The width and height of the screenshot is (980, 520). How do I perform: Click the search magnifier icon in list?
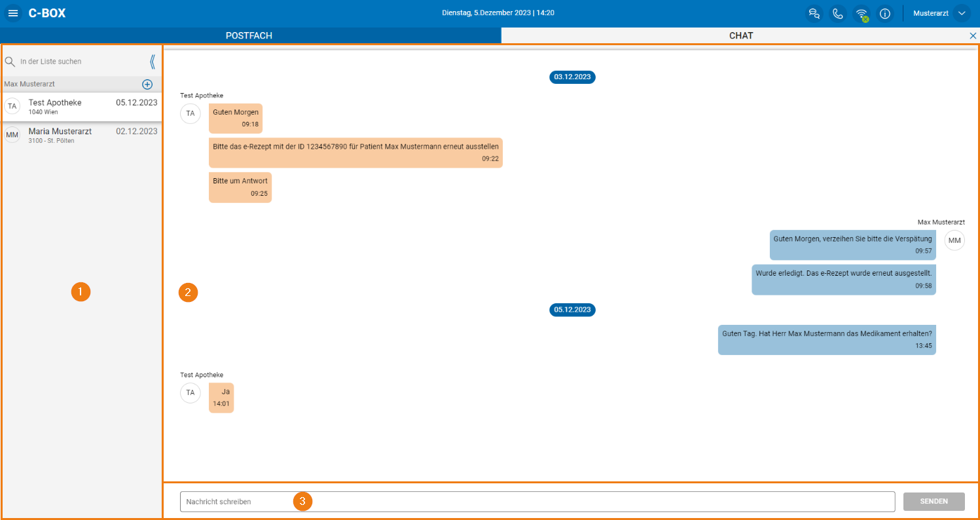coord(10,62)
